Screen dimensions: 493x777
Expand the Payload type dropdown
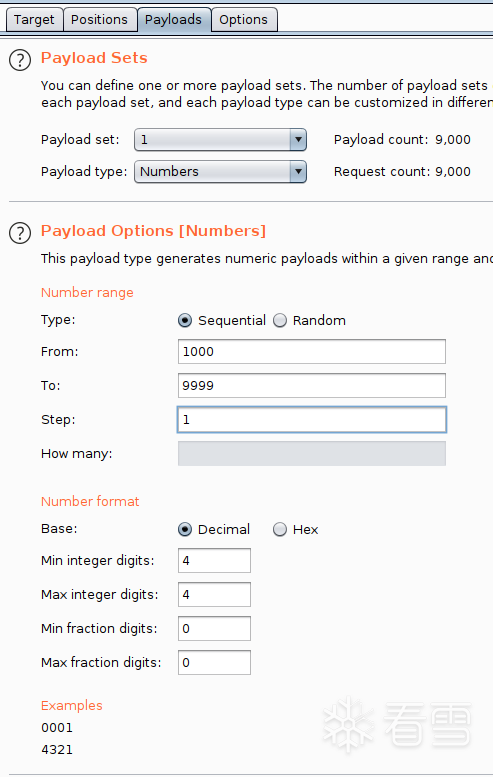pos(220,171)
